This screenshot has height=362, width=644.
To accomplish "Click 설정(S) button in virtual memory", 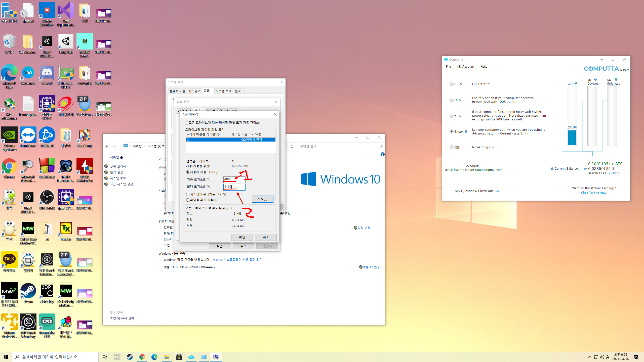I will point(262,199).
